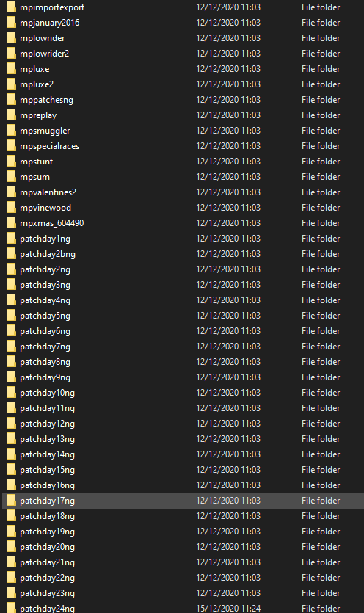Click the mpsmuggler folder icon
This screenshot has height=613, width=364.
[11, 131]
